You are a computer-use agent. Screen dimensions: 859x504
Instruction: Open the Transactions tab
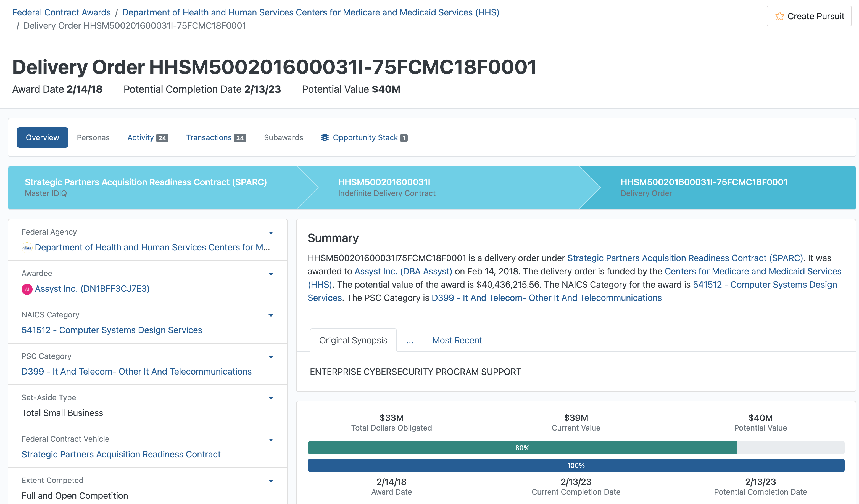tap(216, 137)
